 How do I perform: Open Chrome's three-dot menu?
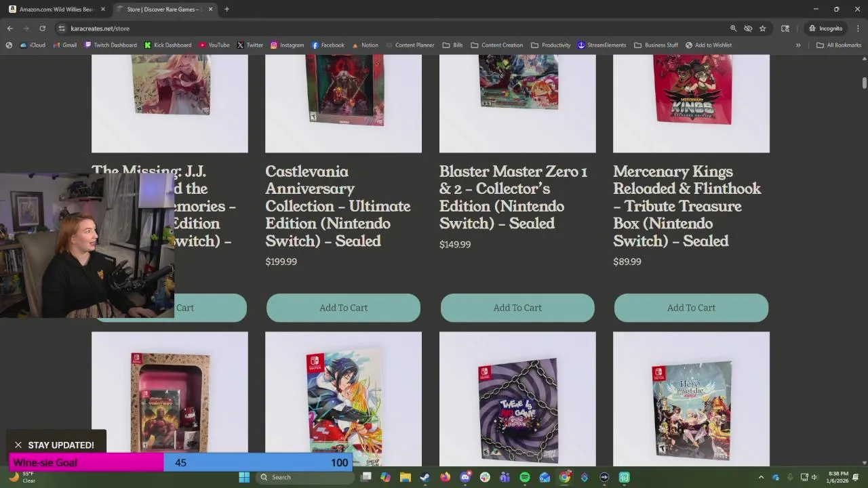pos(858,28)
